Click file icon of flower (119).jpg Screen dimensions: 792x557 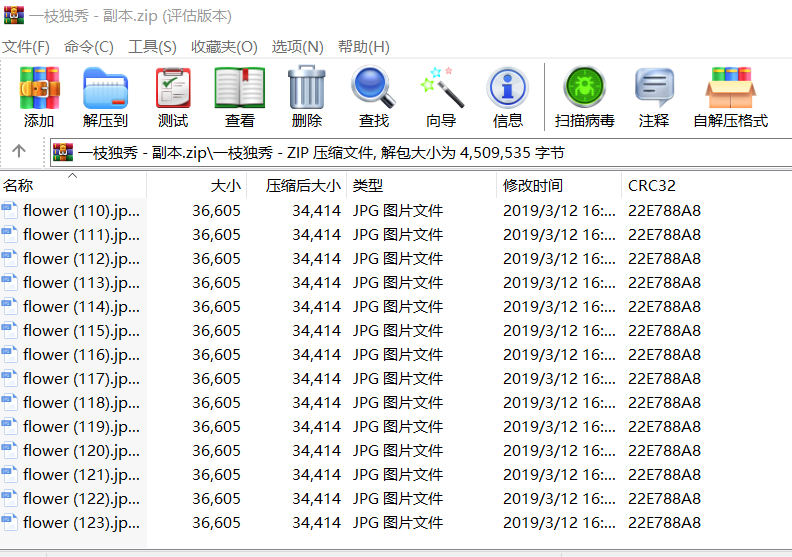[x=9, y=426]
